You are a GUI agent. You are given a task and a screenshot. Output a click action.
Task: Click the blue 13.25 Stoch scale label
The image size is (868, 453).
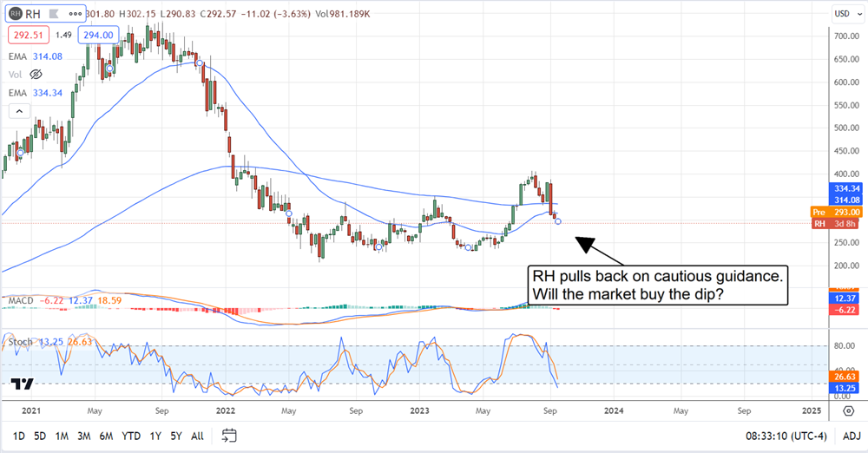click(x=845, y=388)
